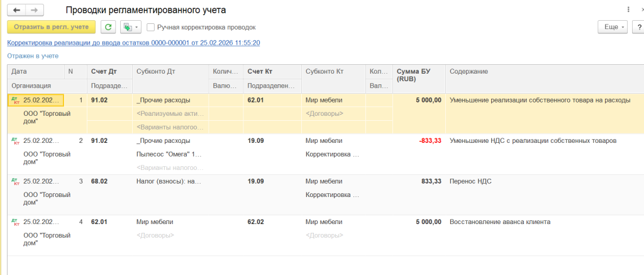
Task: Select the Содержание column header
Action: coord(469,72)
